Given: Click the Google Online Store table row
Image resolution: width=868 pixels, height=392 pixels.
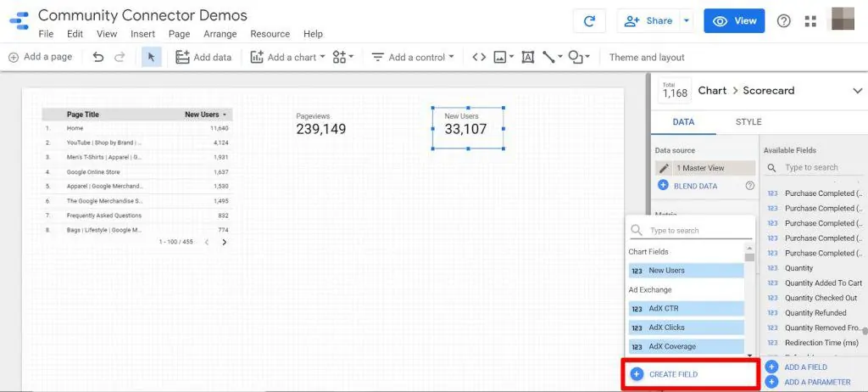Looking at the screenshot, I should 137,172.
